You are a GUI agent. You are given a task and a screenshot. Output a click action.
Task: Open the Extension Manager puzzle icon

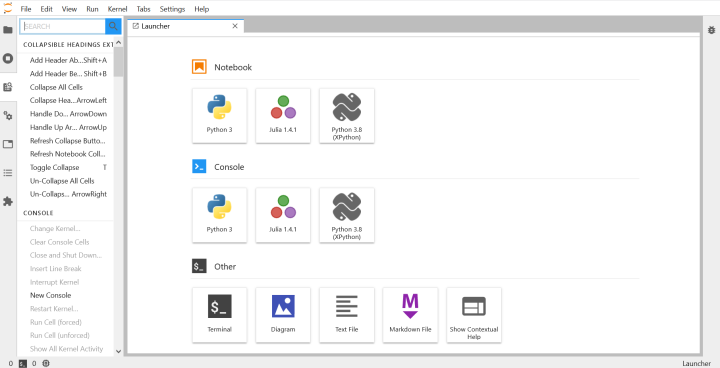[x=8, y=201]
